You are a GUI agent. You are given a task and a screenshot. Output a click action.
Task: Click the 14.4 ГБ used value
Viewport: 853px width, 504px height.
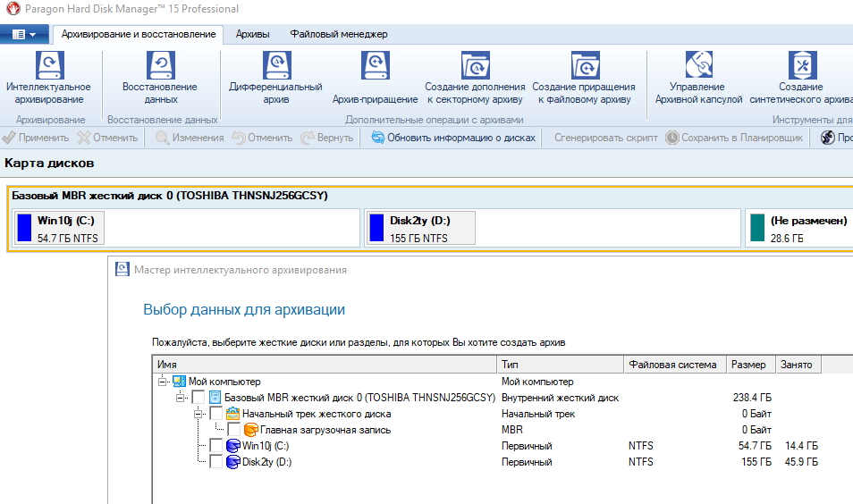pyautogui.click(x=801, y=446)
